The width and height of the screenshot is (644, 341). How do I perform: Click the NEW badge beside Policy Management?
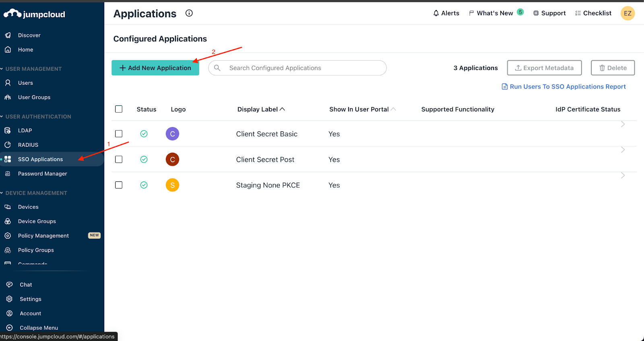point(94,235)
